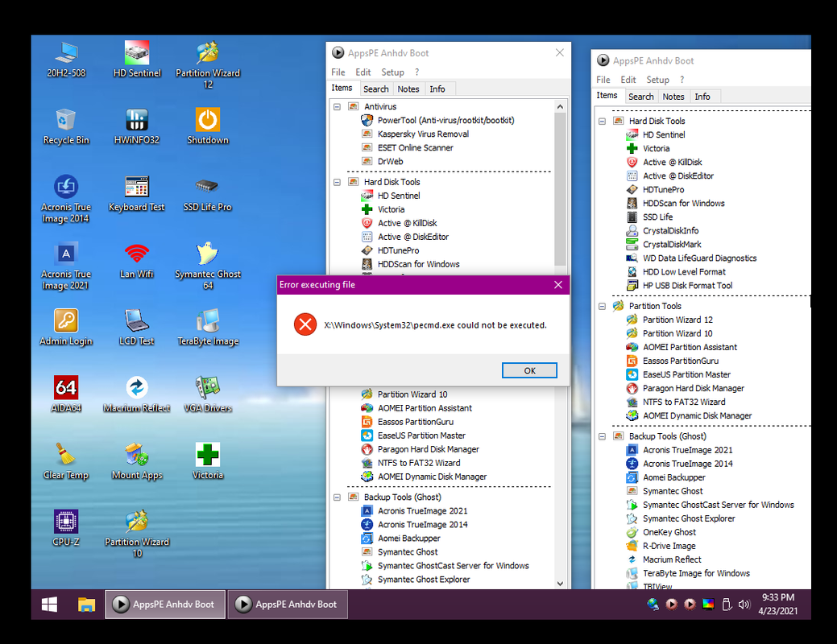Viewport: 837px width, 644px height.
Task: Select OneKey Ghost in right window
Action: [x=669, y=532]
